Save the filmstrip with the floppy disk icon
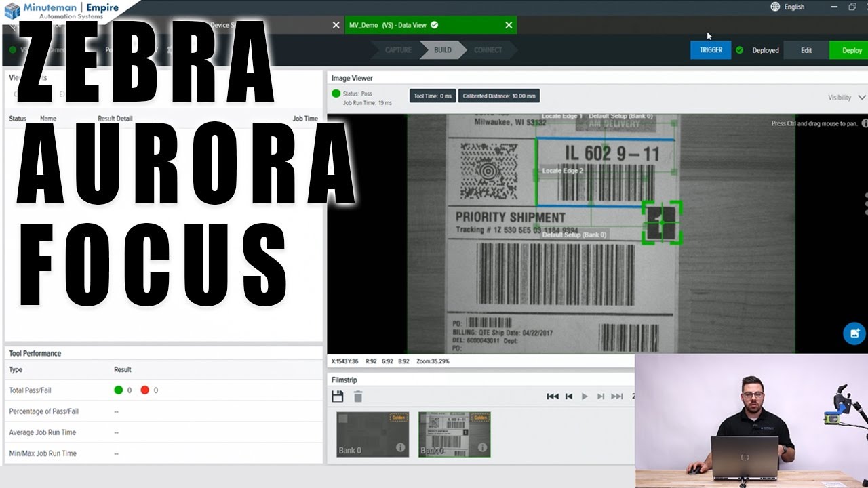 point(338,396)
